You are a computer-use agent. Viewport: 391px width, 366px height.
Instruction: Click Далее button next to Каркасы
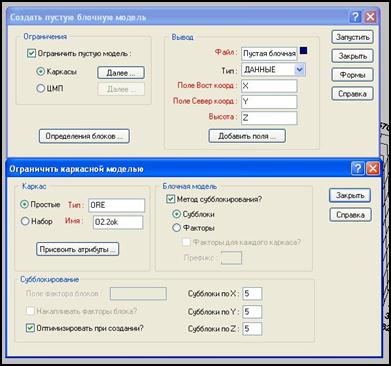click(121, 73)
